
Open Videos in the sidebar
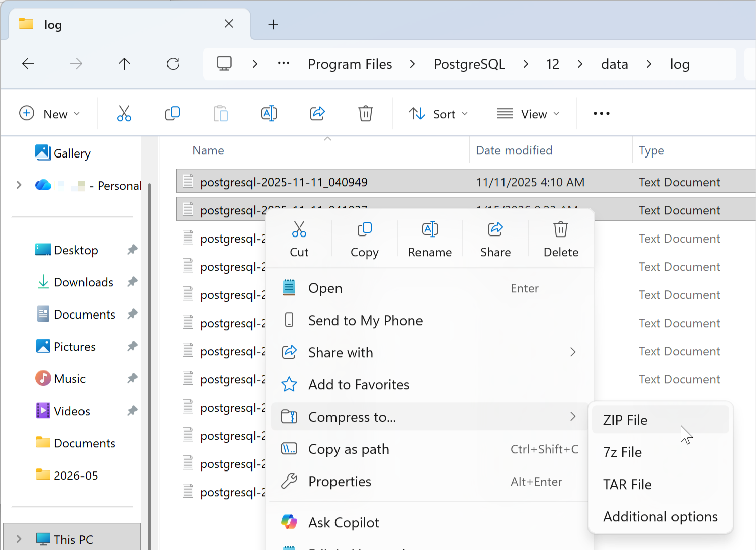click(x=63, y=411)
